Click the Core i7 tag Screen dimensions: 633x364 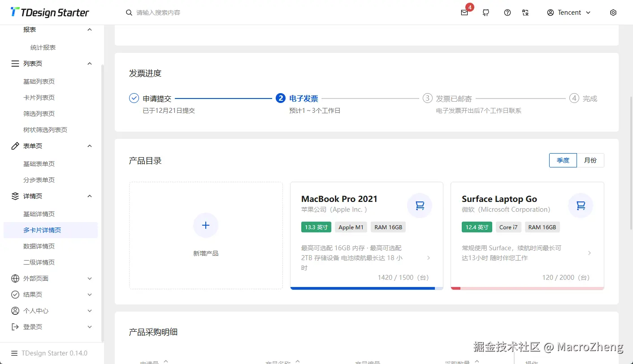click(508, 227)
